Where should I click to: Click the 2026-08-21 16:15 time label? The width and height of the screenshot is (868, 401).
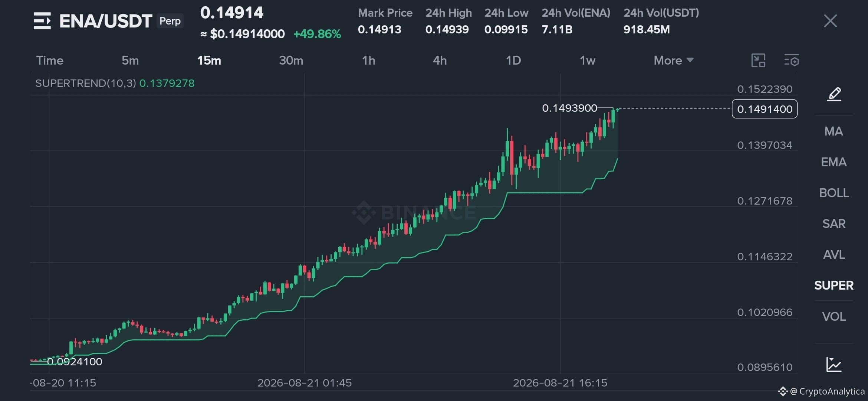pos(560,383)
